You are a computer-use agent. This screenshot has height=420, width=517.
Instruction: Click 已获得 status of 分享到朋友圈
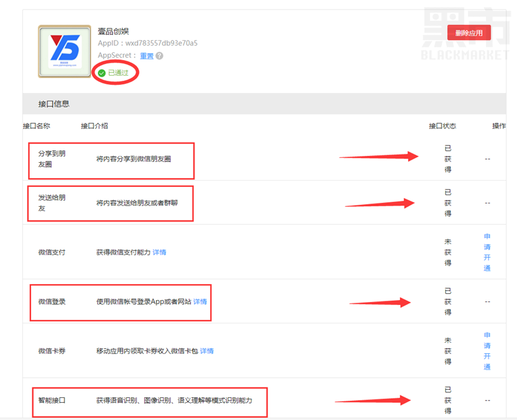[x=448, y=159]
